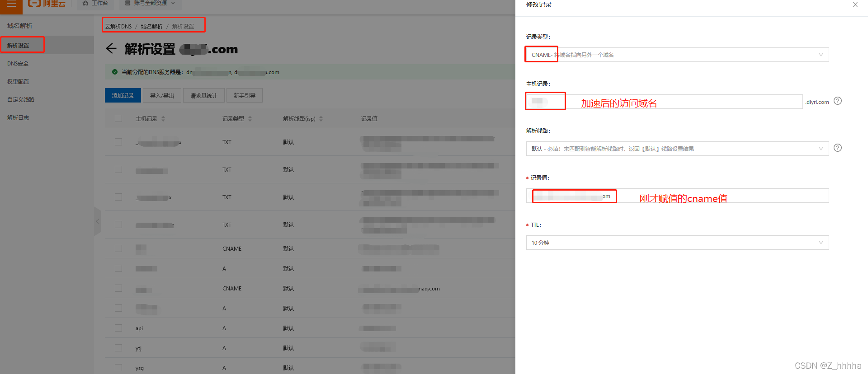Open the hamburger menu icon
Viewport: 868px width, 374px height.
[x=11, y=4]
